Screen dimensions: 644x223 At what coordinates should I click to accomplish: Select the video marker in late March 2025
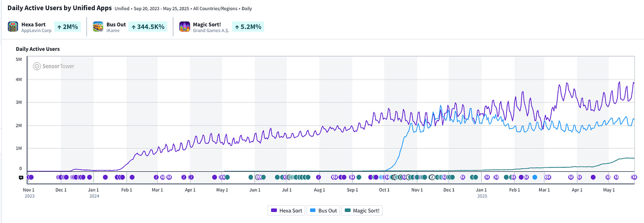tap(571, 177)
